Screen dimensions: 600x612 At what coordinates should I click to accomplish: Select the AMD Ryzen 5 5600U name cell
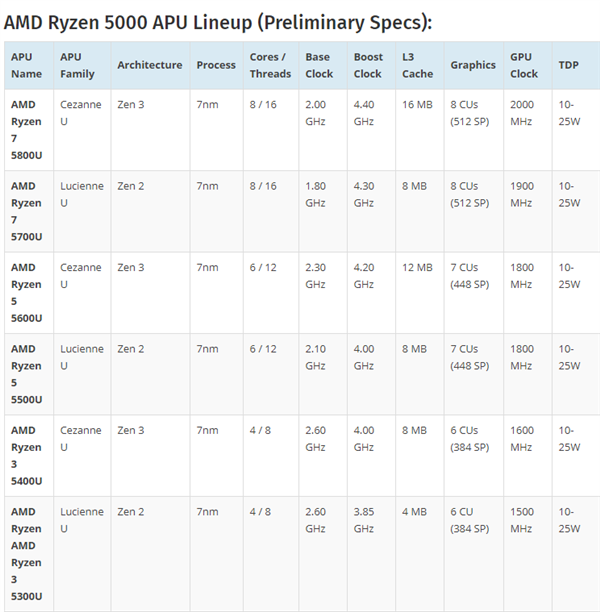coord(29,293)
